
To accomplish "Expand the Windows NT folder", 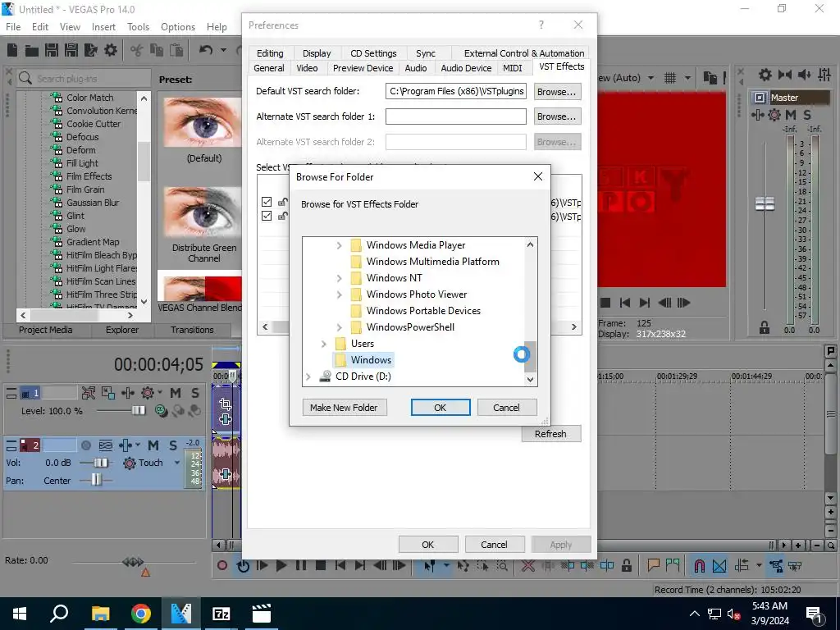I will click(339, 278).
